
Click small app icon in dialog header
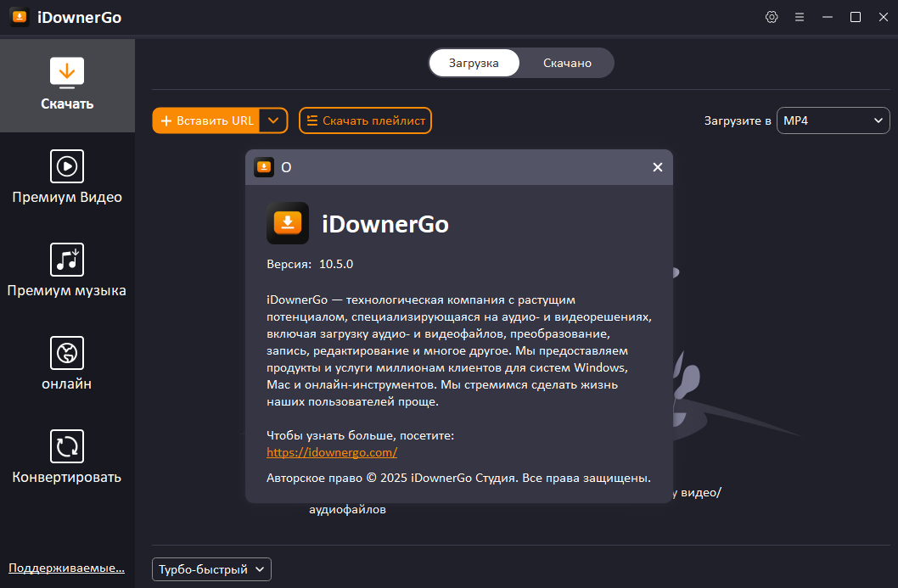pyautogui.click(x=263, y=167)
